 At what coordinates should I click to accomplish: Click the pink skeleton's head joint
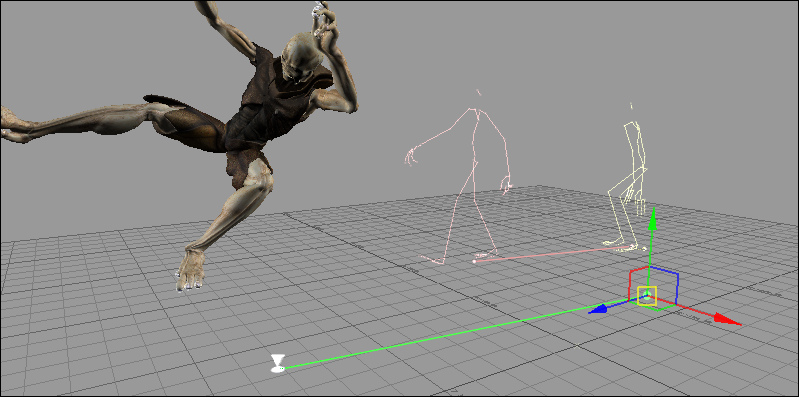pyautogui.click(x=478, y=92)
